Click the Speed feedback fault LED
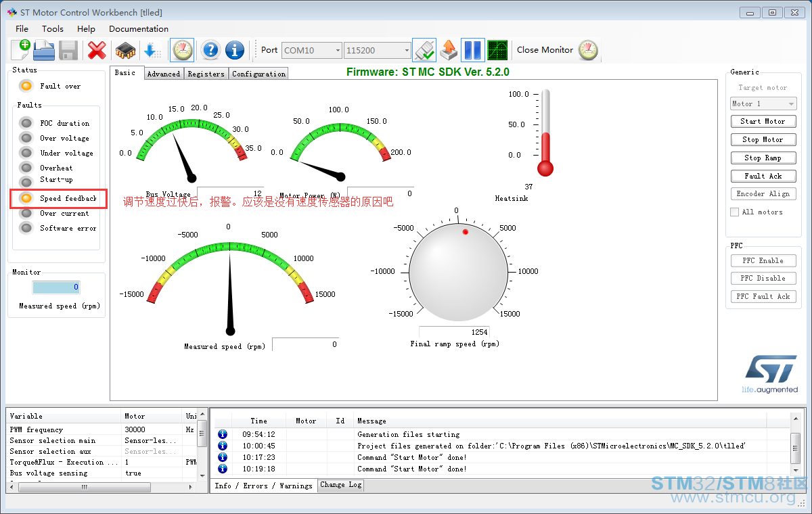 (26, 198)
